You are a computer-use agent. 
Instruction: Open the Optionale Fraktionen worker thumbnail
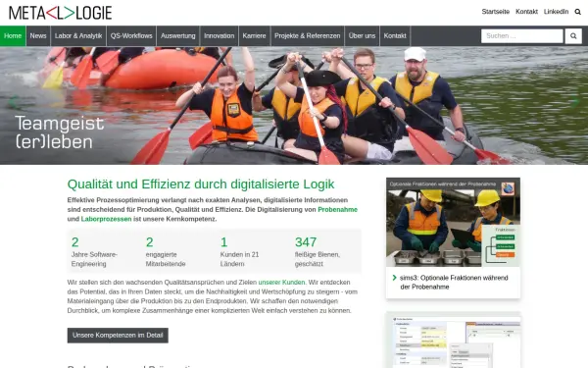tap(453, 223)
